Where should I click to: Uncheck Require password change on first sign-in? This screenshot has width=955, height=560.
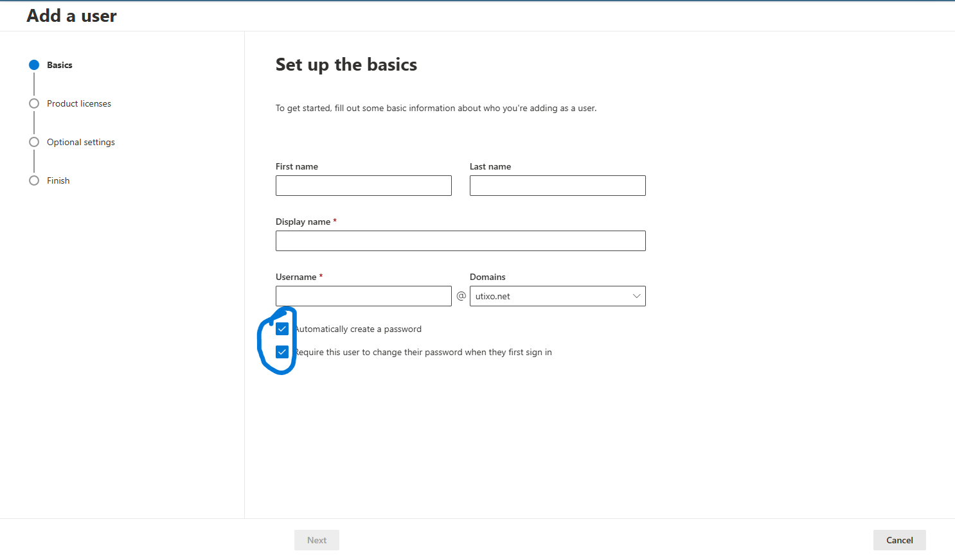(282, 352)
